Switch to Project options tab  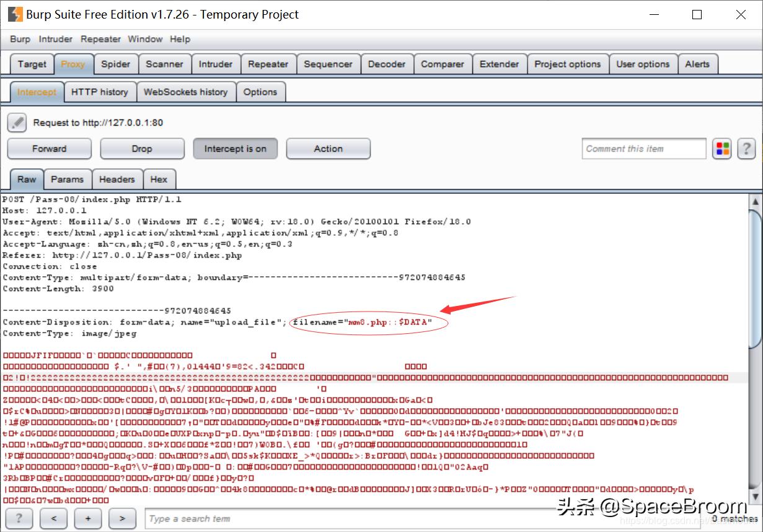coord(568,64)
